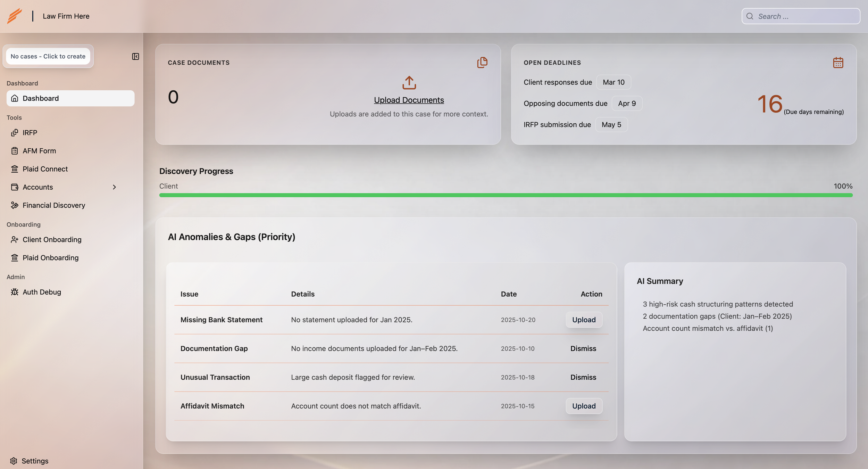Expand the Accounts submenu chevron
The height and width of the screenshot is (469, 868).
pos(114,187)
